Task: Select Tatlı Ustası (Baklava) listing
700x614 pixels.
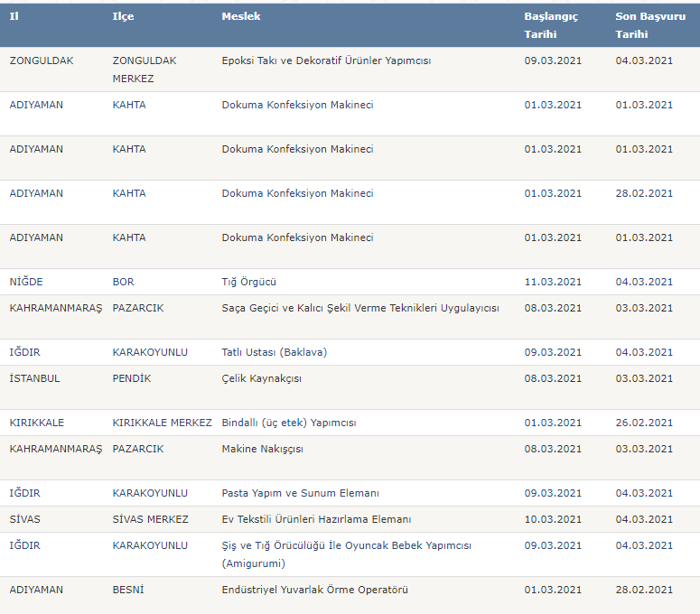Action: 274,352
